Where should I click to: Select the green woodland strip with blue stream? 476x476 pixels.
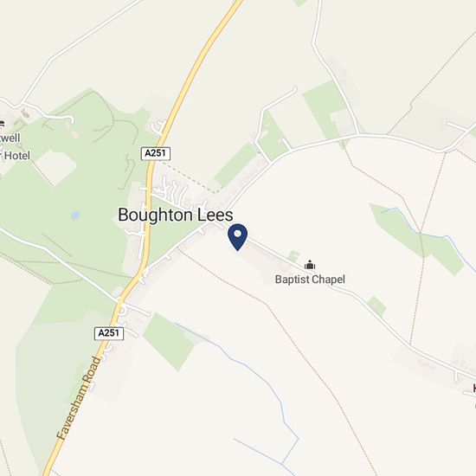tap(417, 238)
